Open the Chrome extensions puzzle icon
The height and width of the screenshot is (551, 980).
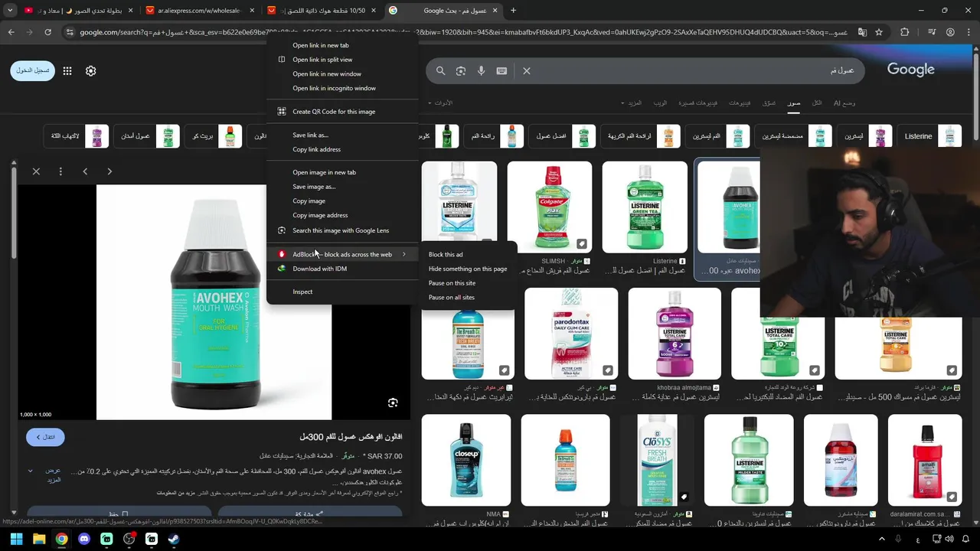pyautogui.click(x=905, y=32)
